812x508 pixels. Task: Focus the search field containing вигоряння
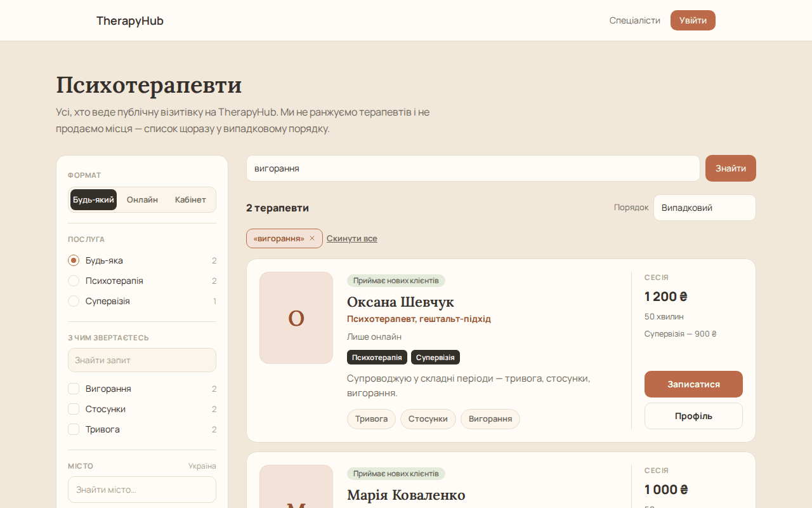point(473,168)
